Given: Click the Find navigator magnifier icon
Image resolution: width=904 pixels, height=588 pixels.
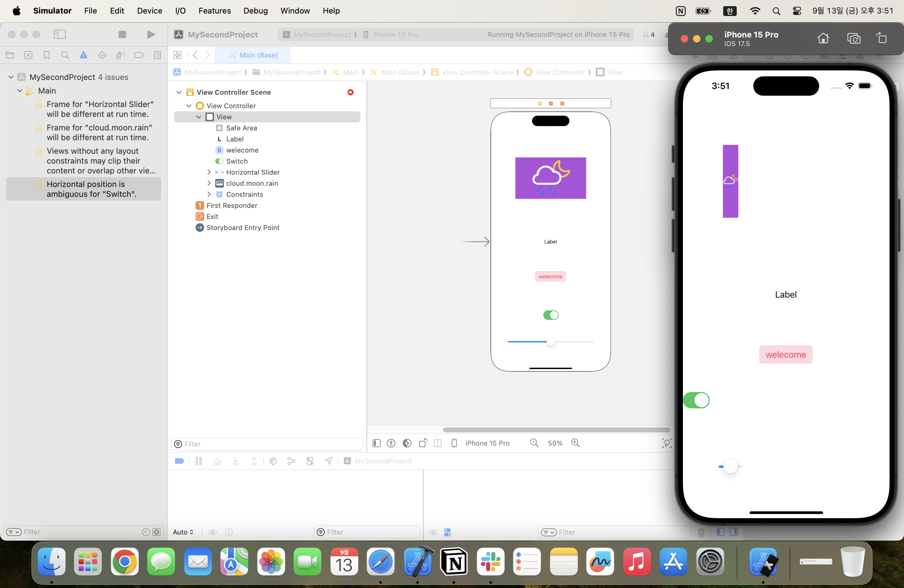Looking at the screenshot, I should click(65, 55).
